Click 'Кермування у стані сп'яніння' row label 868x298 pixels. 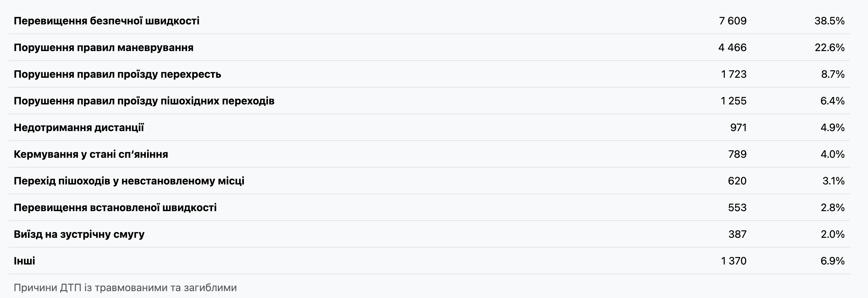tap(91, 154)
